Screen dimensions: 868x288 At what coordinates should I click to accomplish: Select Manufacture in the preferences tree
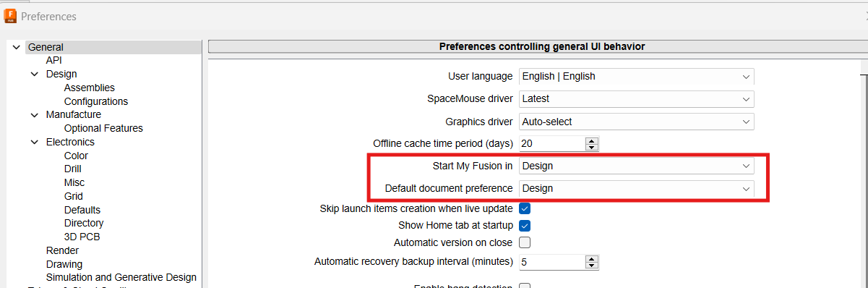(x=74, y=114)
